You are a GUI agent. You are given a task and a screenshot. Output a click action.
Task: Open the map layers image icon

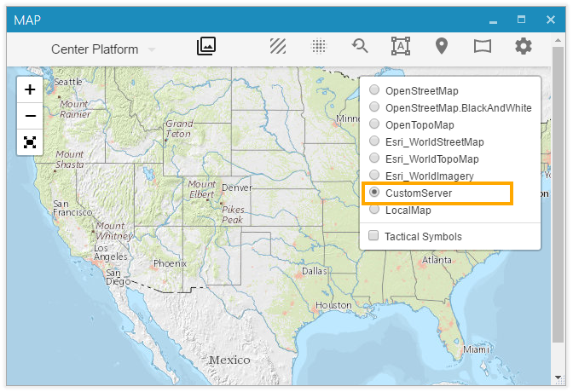206,46
